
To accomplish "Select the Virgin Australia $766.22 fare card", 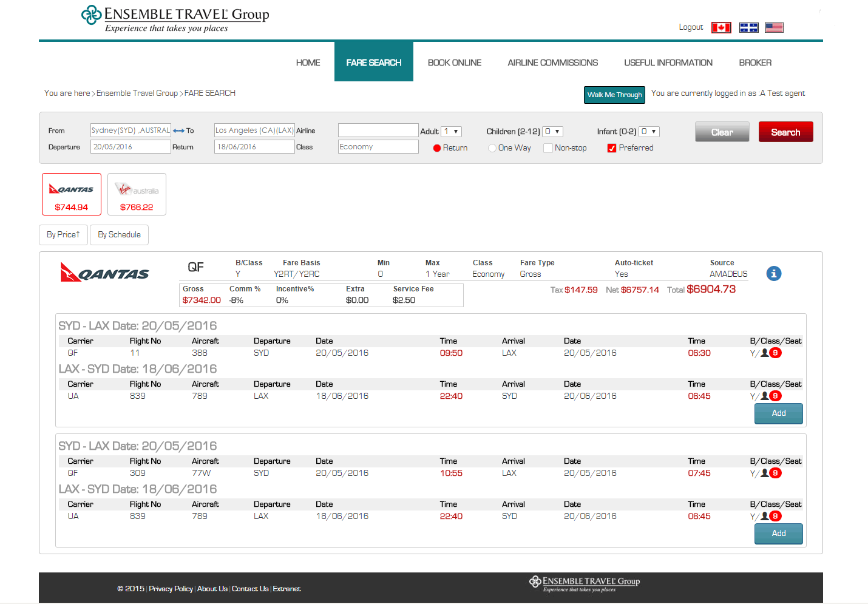I will coord(137,194).
